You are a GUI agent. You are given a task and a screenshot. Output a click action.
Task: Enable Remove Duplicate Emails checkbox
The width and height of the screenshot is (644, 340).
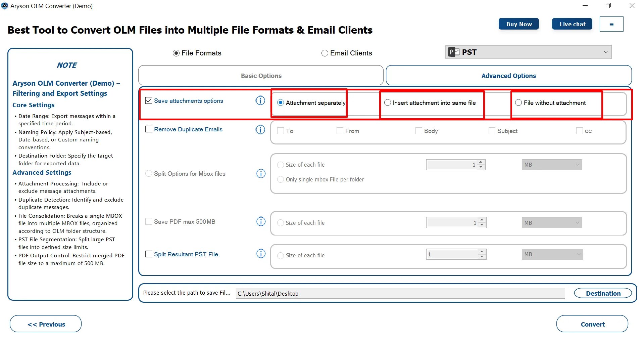(x=149, y=129)
